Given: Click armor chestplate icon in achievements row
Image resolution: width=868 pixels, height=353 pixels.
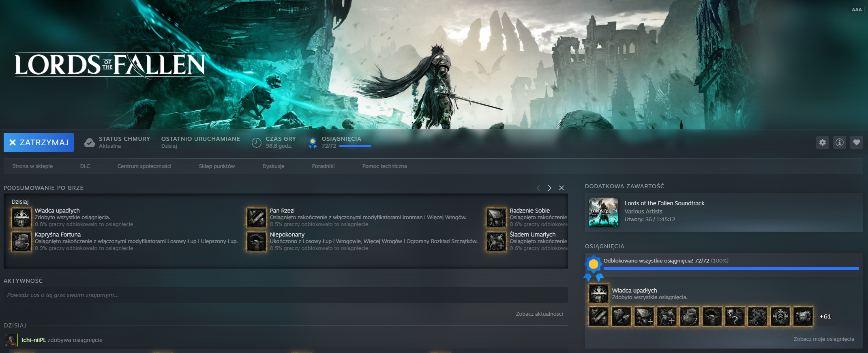Looking at the screenshot, I should pyautogui.click(x=803, y=316).
